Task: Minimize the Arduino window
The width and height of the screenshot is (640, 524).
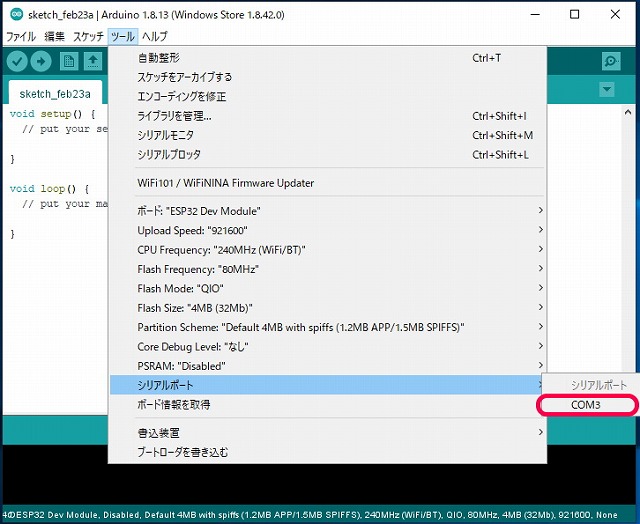Action: coord(535,14)
